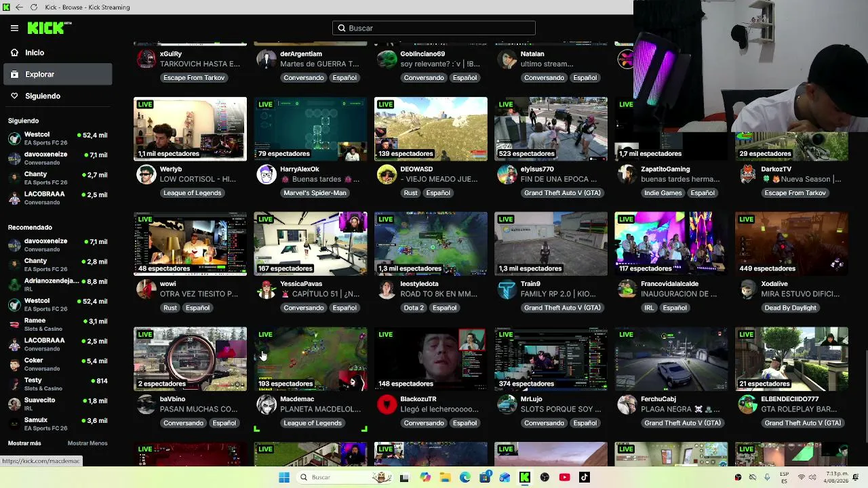
Task: Open bavbino's stream with 2 espectadores
Action: (x=190, y=359)
